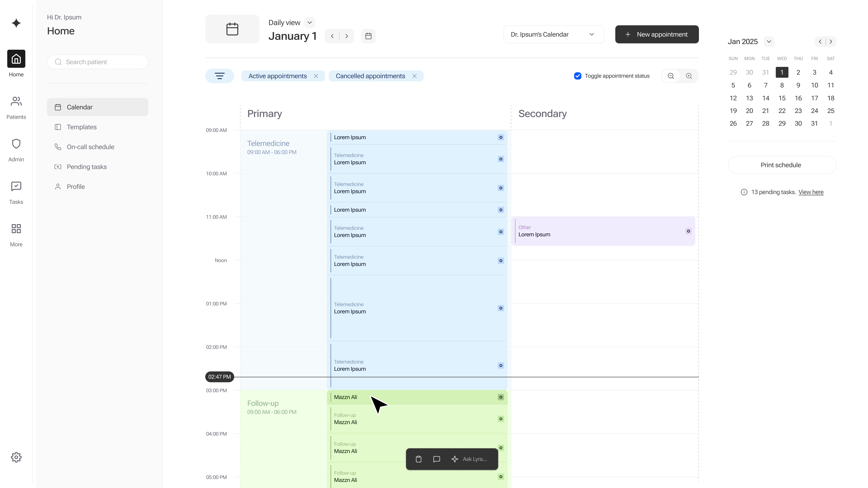
Task: Go to previous day arrow
Action: point(332,36)
